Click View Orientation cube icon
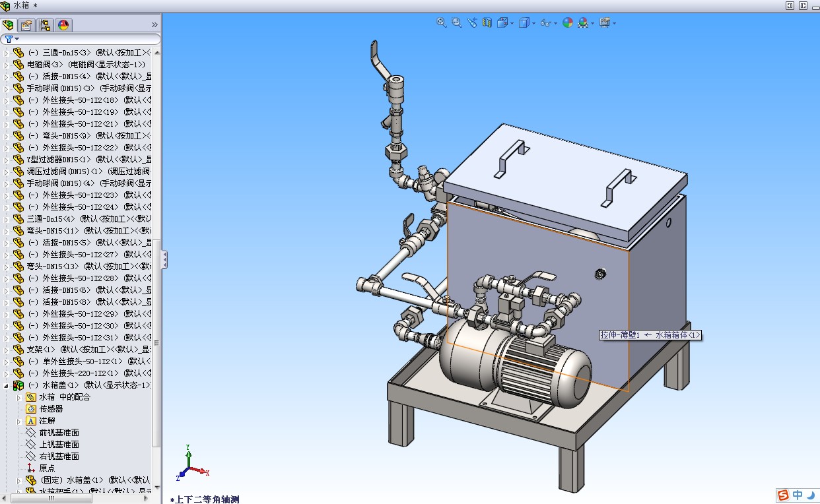The image size is (820, 504). 502,22
